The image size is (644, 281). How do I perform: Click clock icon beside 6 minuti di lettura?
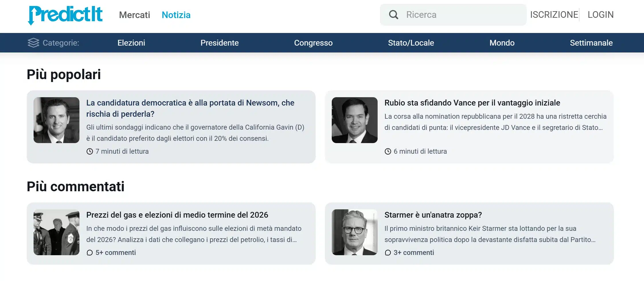[x=388, y=151]
